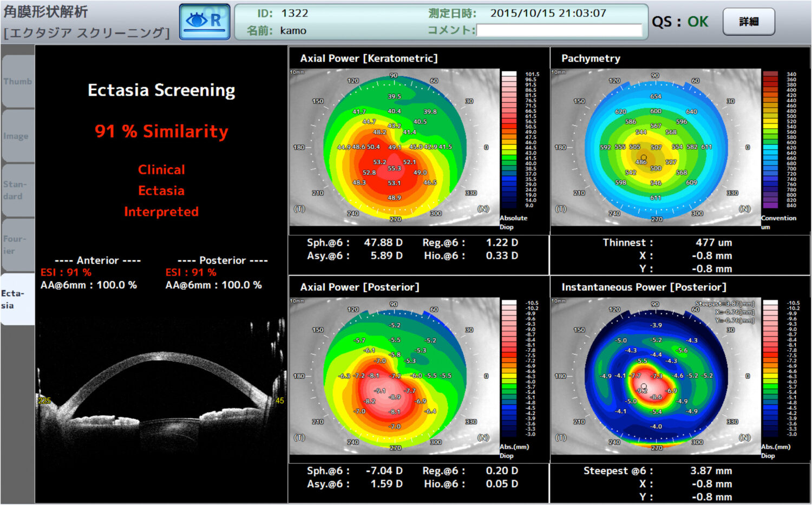Open the Standard tab
This screenshot has height=505, width=812.
17,190
